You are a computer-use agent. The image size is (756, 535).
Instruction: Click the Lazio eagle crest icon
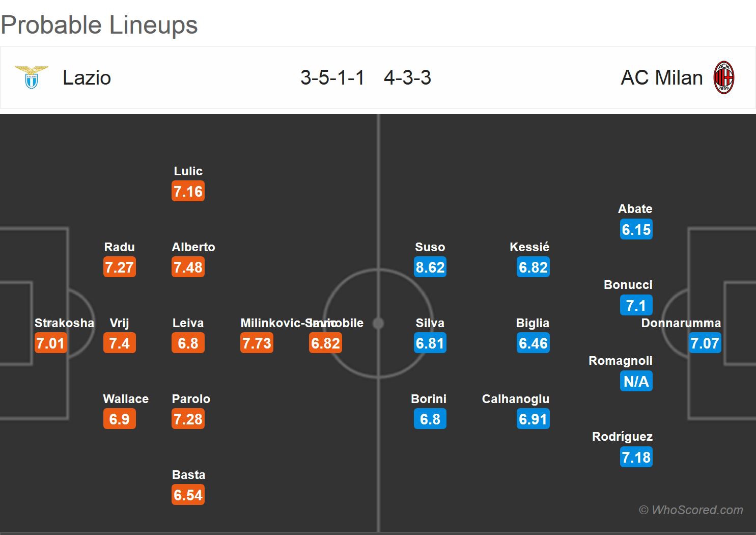[x=32, y=77]
